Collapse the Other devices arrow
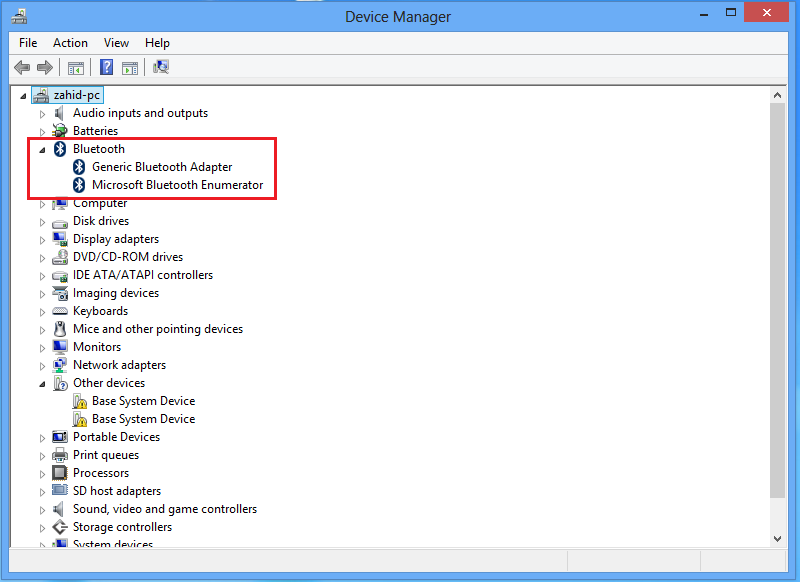Viewport: 800px width, 582px height. coord(42,384)
